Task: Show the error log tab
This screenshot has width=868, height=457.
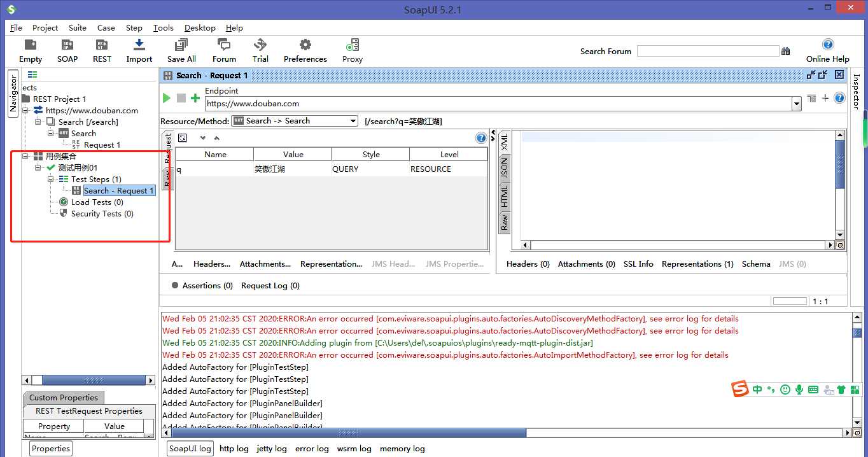Action: tap(312, 449)
